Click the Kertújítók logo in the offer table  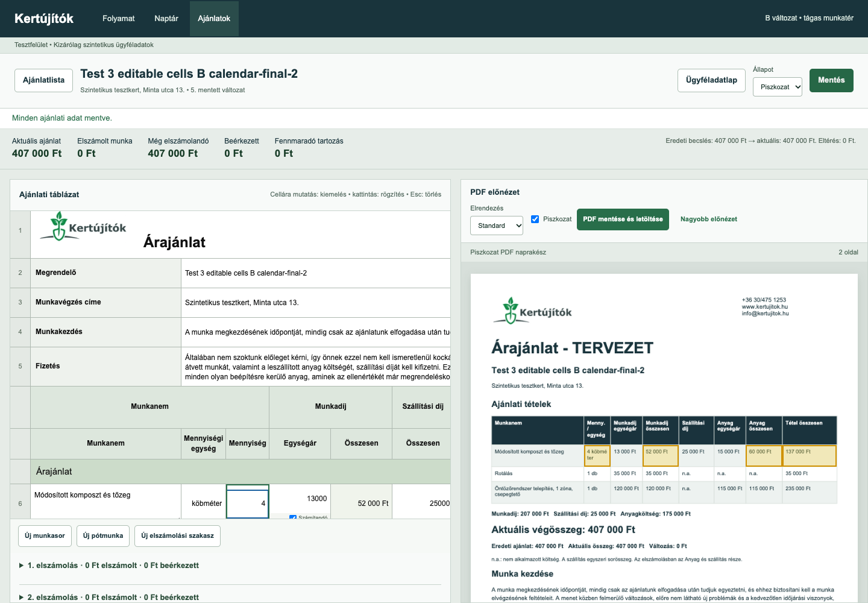(x=83, y=226)
